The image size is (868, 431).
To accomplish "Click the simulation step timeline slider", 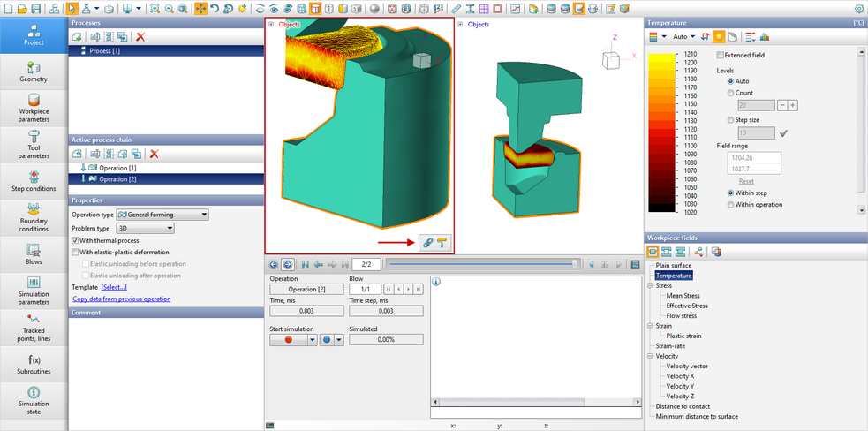I will (x=481, y=264).
